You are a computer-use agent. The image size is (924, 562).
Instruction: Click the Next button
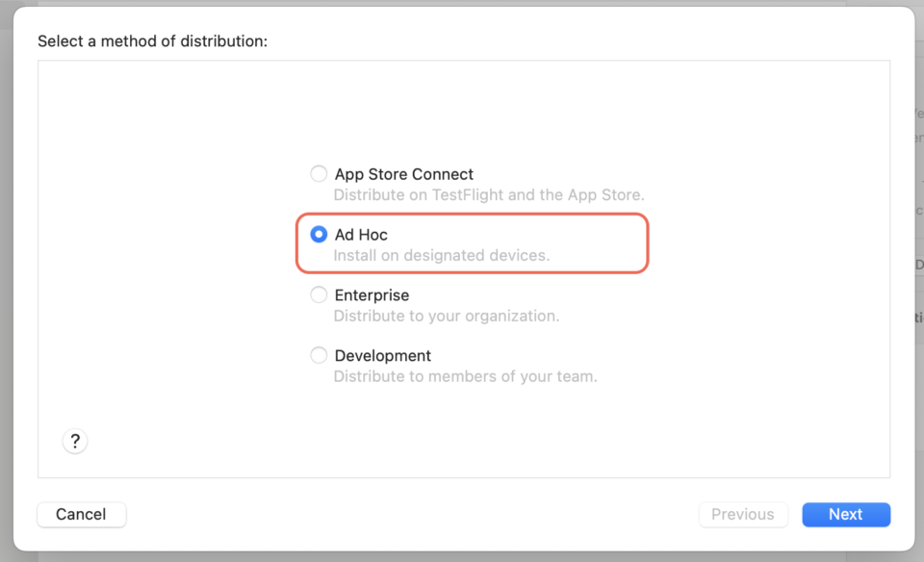846,514
